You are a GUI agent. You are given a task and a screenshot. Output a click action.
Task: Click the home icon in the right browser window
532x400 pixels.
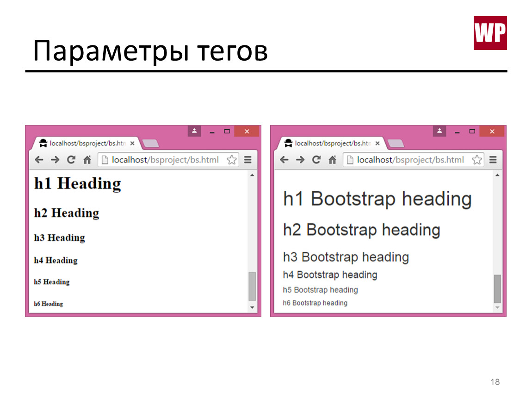[x=332, y=160]
